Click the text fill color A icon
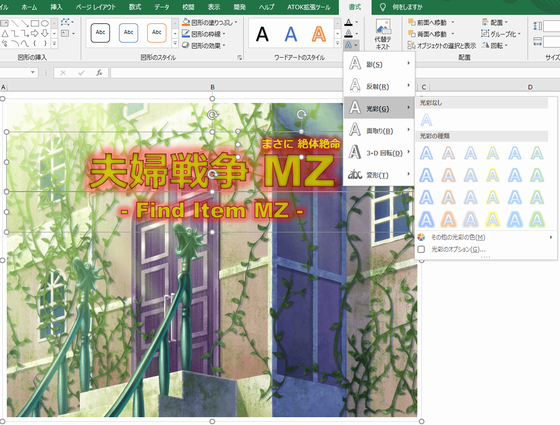Screen dimensions: 560x425 (x=349, y=22)
